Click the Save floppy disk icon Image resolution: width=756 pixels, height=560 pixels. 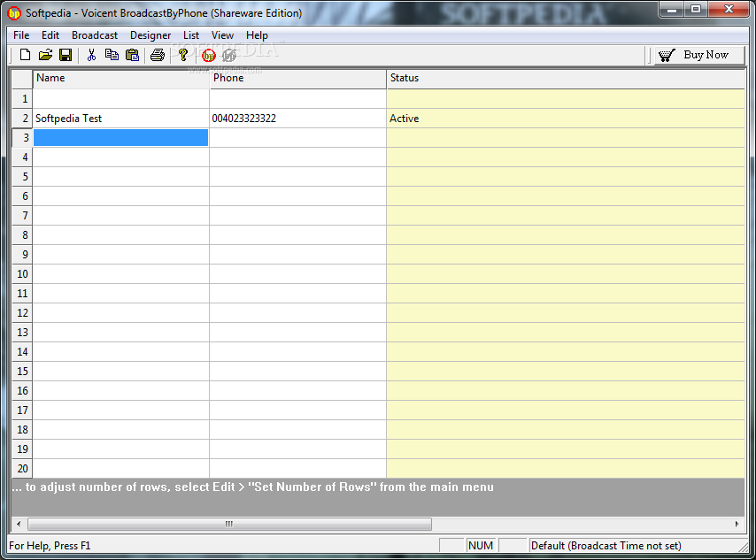tap(66, 55)
